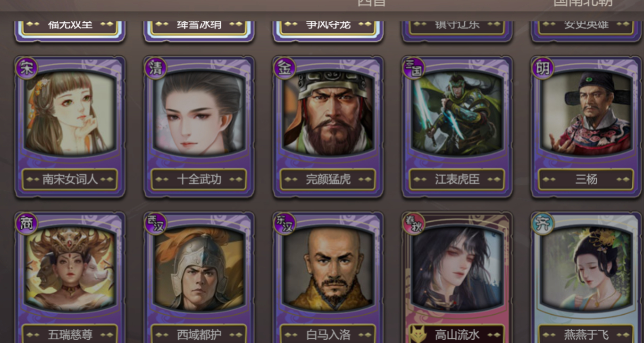Click the 三国 dynasty badge icon
This screenshot has width=644, height=343.
click(x=414, y=69)
